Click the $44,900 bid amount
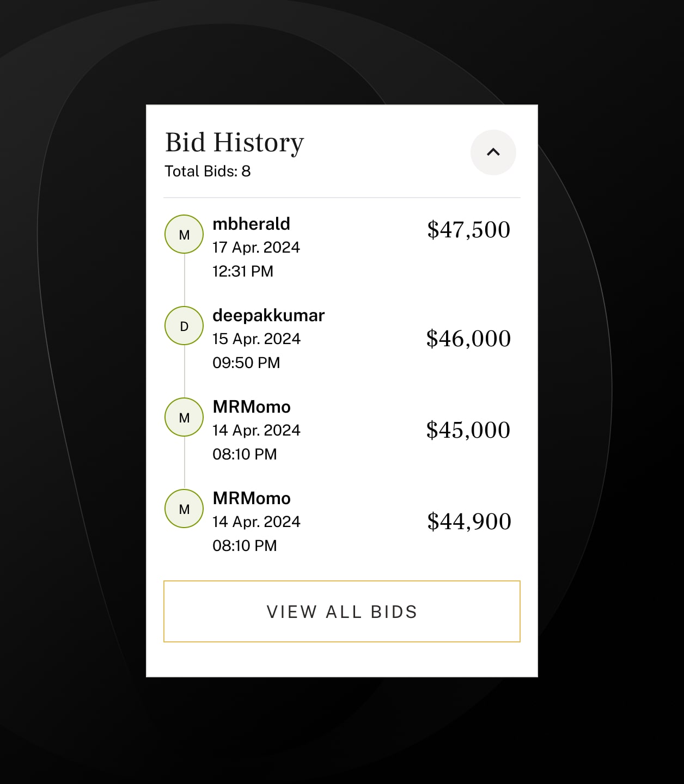The width and height of the screenshot is (684, 784). click(x=469, y=522)
